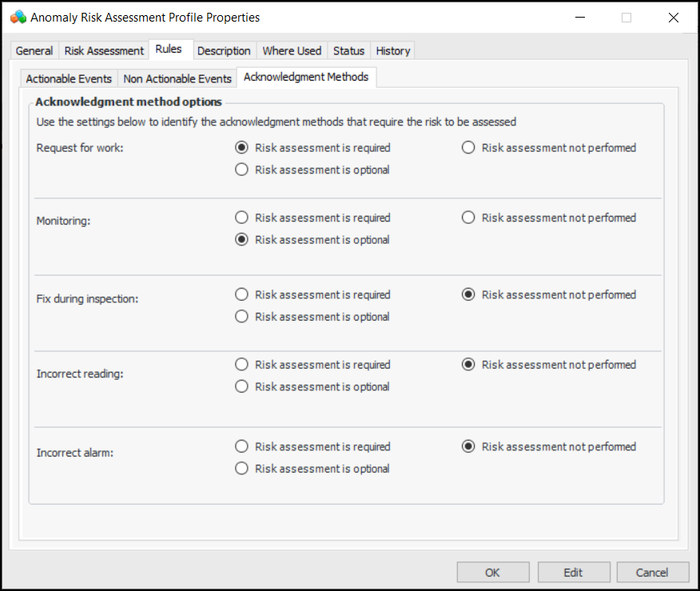Set Request for work to optional
Screen dimensions: 700x591
(x=242, y=170)
